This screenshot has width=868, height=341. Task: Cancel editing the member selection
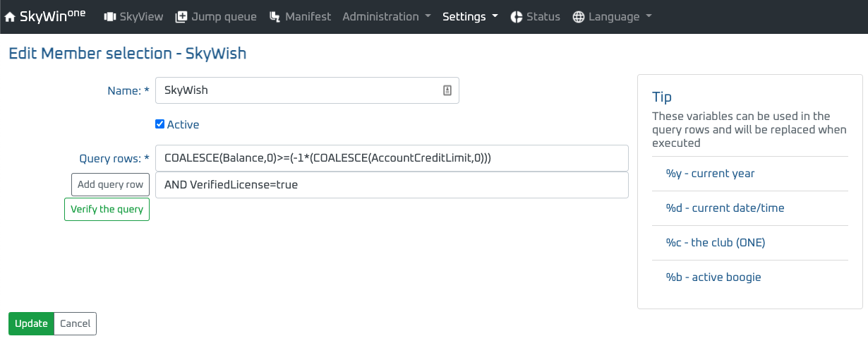75,323
